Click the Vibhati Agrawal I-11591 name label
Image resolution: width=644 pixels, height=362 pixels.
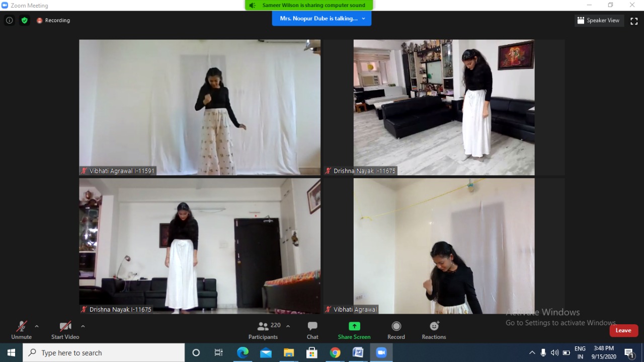pos(118,171)
